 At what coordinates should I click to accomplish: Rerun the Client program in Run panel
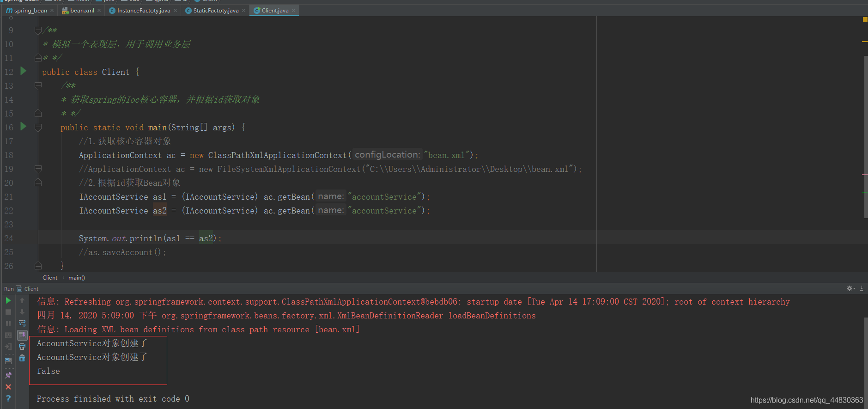(x=8, y=300)
